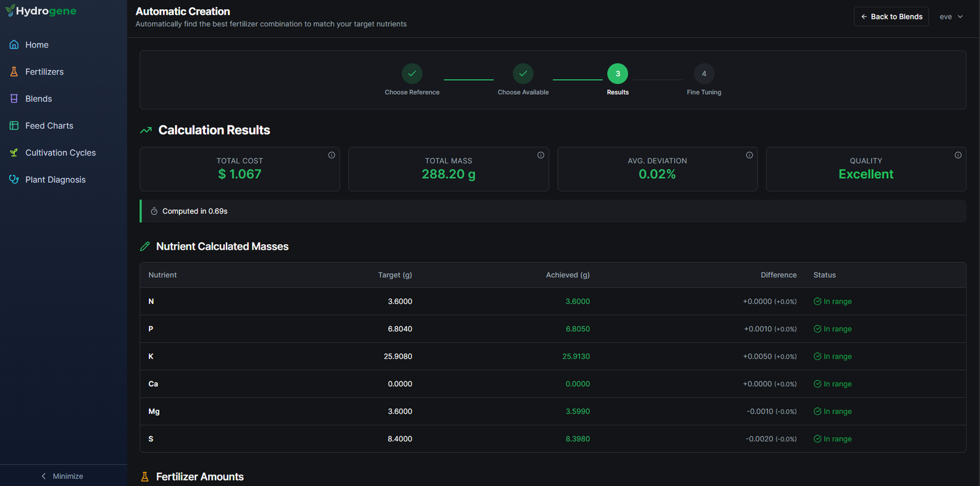Click the $ 1.067 total cost value

pos(239,174)
